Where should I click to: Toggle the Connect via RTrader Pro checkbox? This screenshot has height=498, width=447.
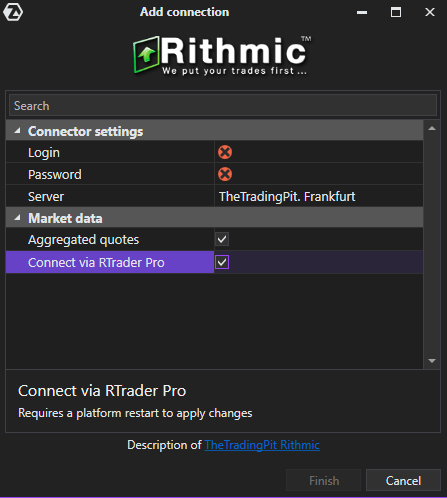click(x=222, y=262)
